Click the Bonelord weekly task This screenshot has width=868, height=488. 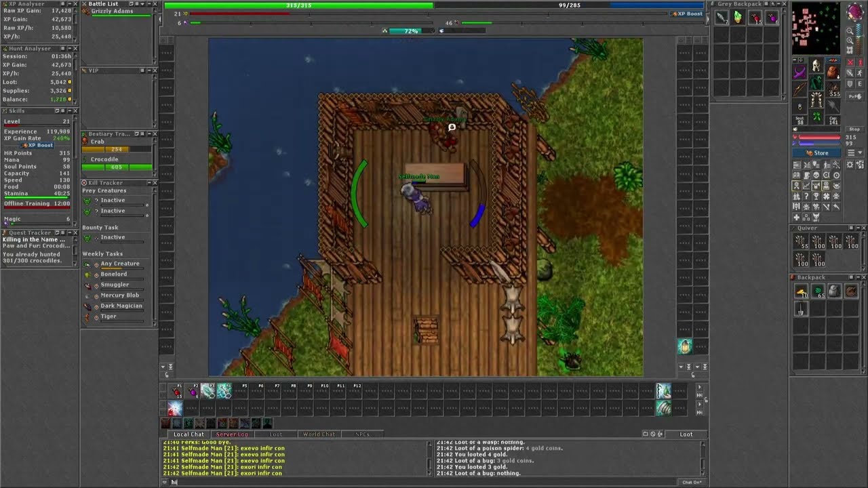tap(115, 274)
